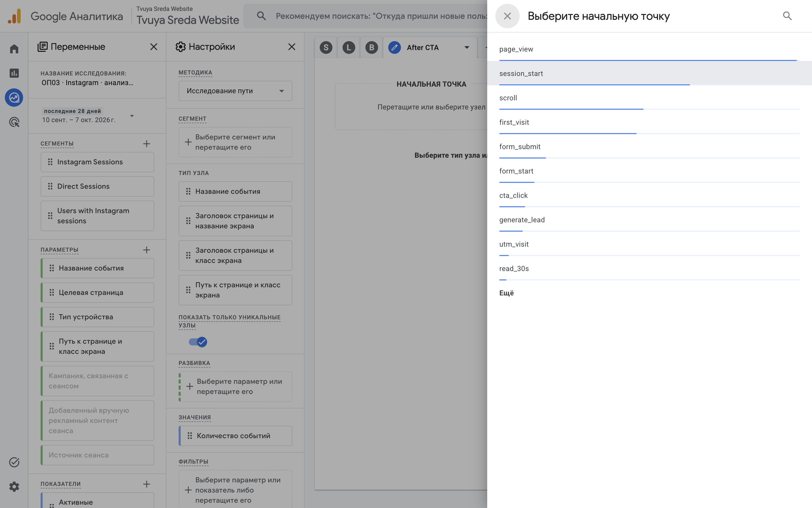
Task: Click segment drop zone in Настройки
Action: click(x=235, y=142)
